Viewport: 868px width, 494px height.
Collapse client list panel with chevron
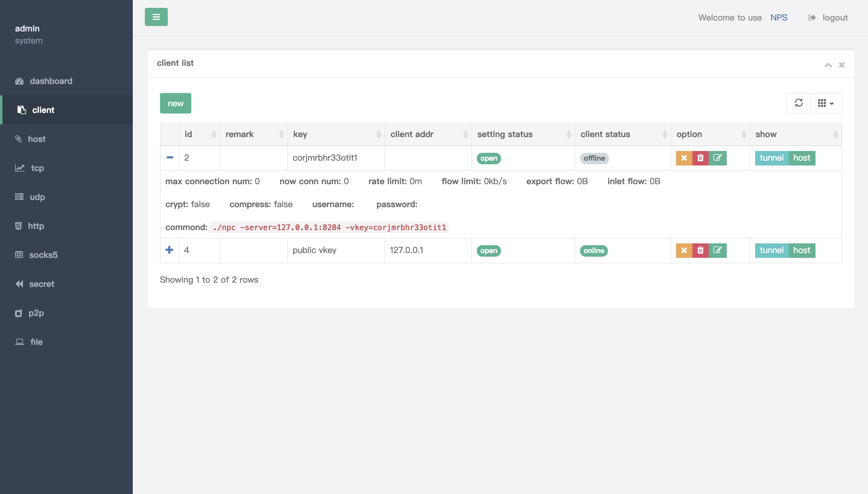tap(828, 65)
